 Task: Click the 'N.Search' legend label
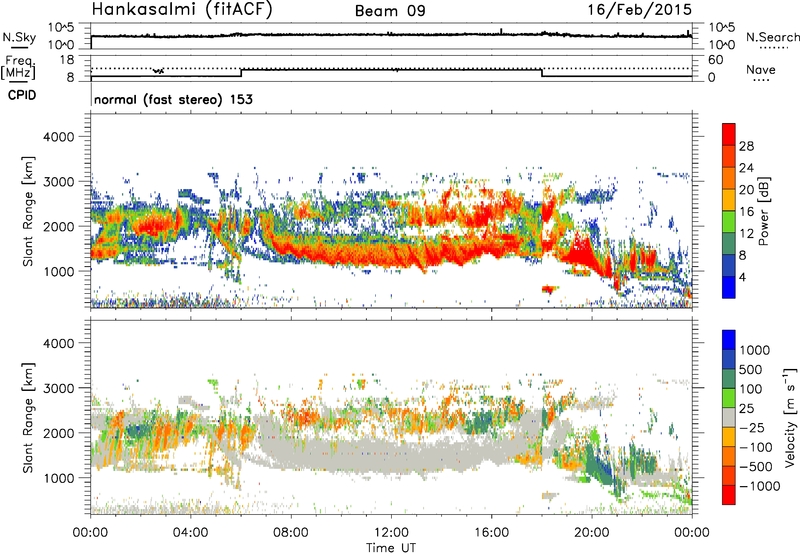pyautogui.click(x=772, y=37)
